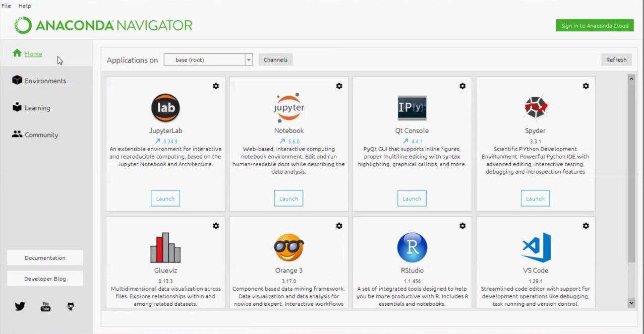This screenshot has width=644, height=334.
Task: Click the Spyder version 3.3.1 text
Action: click(x=536, y=142)
